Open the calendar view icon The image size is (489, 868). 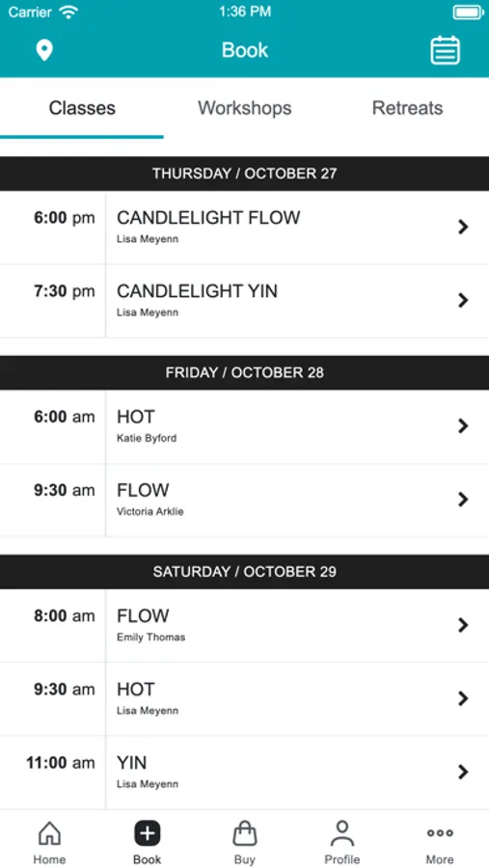point(446,50)
